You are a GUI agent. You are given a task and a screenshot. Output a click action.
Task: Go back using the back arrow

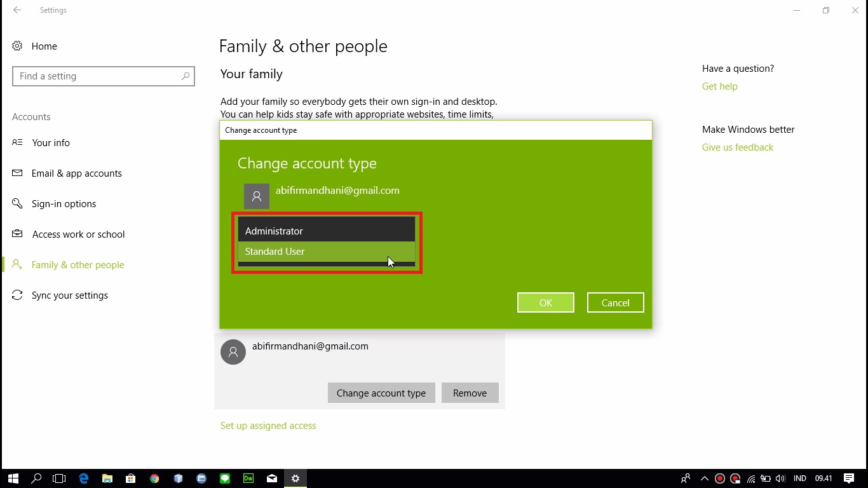[17, 10]
